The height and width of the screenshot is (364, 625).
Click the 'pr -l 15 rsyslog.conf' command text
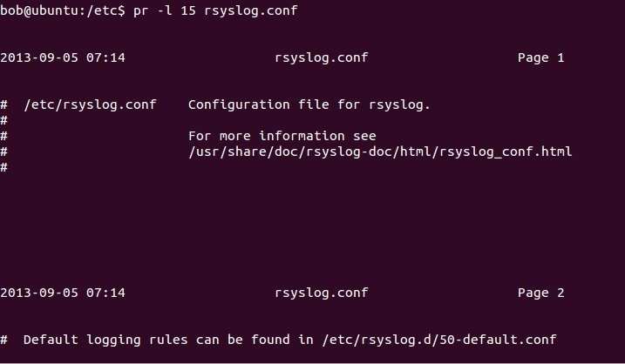coord(215,10)
